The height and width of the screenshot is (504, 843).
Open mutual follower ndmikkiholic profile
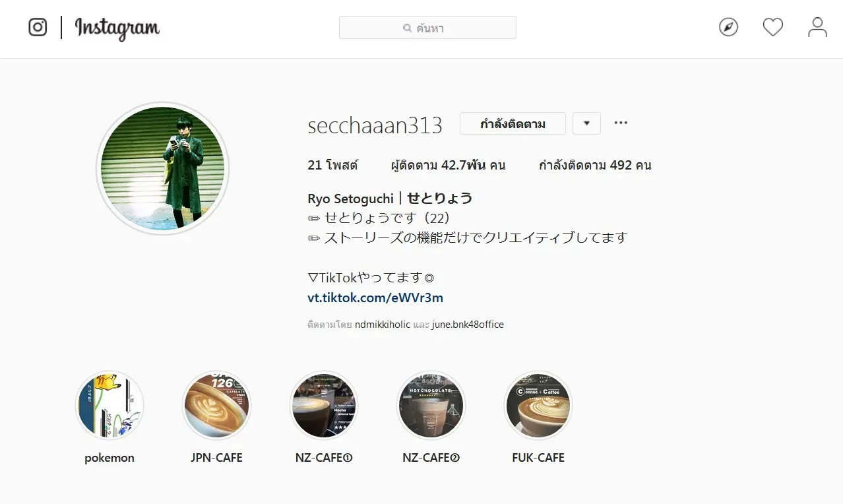[383, 325]
